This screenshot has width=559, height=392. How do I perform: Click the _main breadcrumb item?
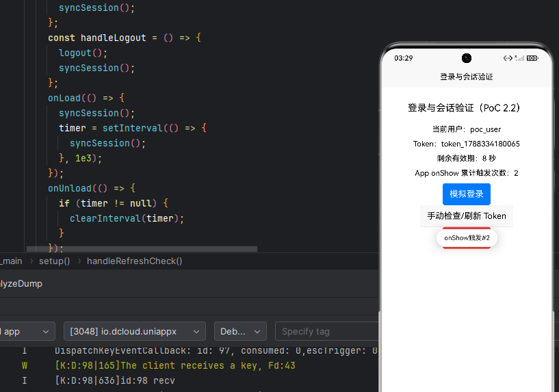12,261
